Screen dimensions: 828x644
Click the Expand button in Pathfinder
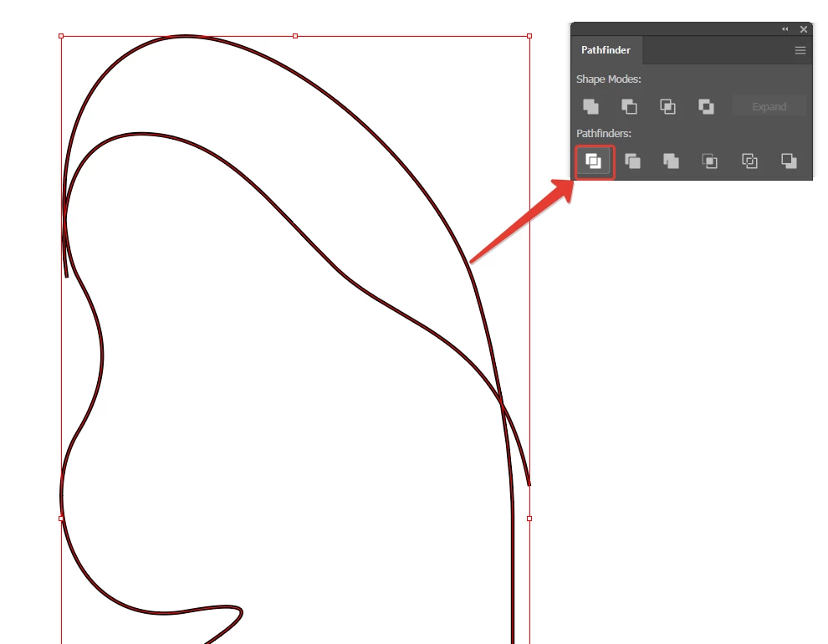pyautogui.click(x=769, y=106)
